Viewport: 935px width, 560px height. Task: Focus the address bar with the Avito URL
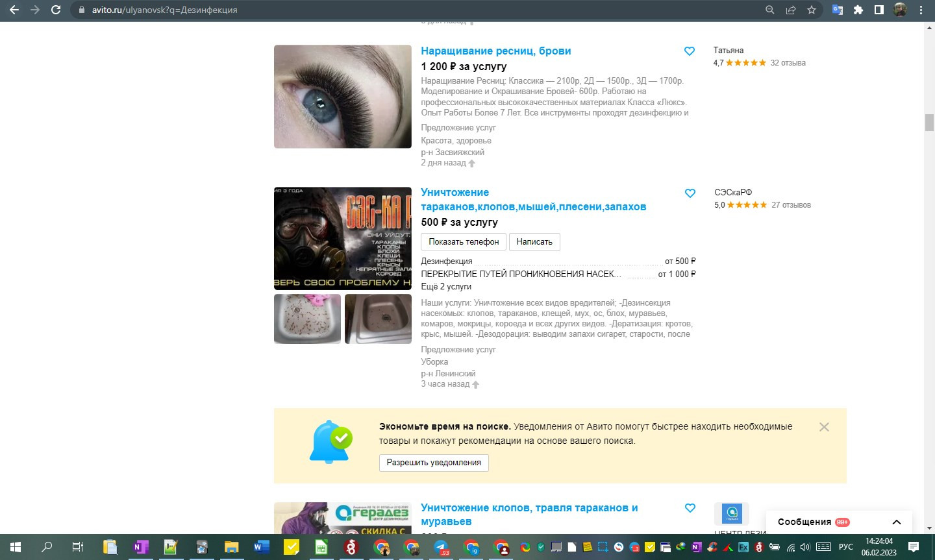coord(416,10)
